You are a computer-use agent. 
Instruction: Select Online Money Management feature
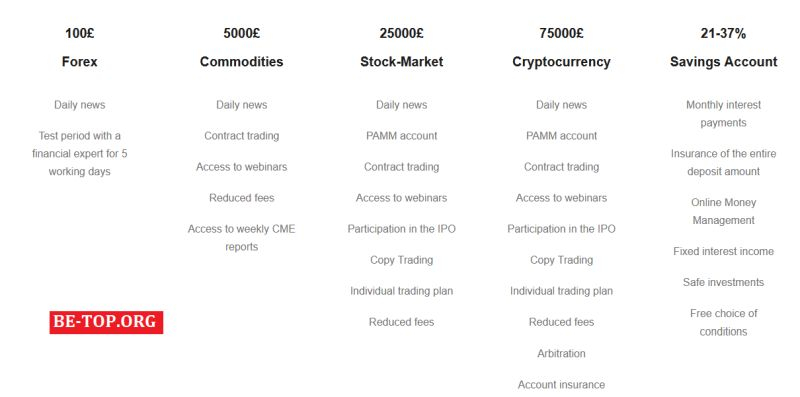(x=723, y=211)
